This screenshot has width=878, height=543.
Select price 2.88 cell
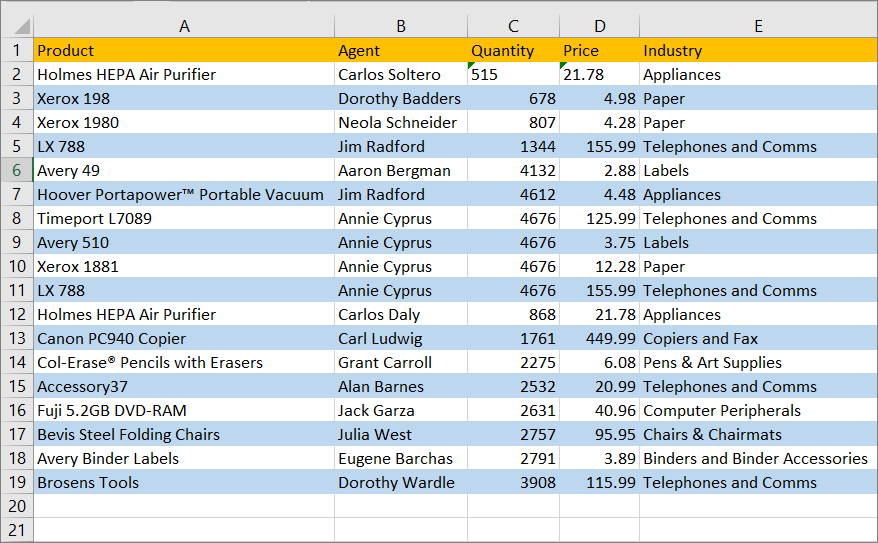click(x=600, y=170)
